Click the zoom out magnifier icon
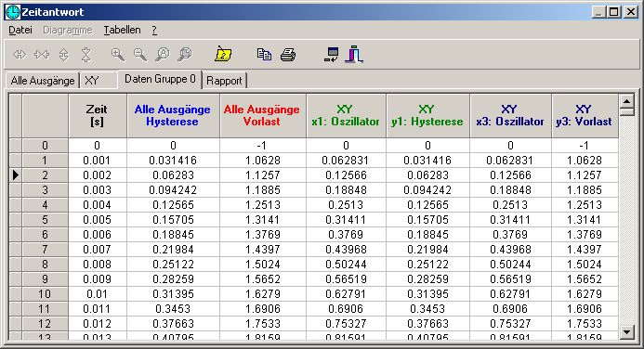Screen dimensions: 644x349 click(x=139, y=54)
